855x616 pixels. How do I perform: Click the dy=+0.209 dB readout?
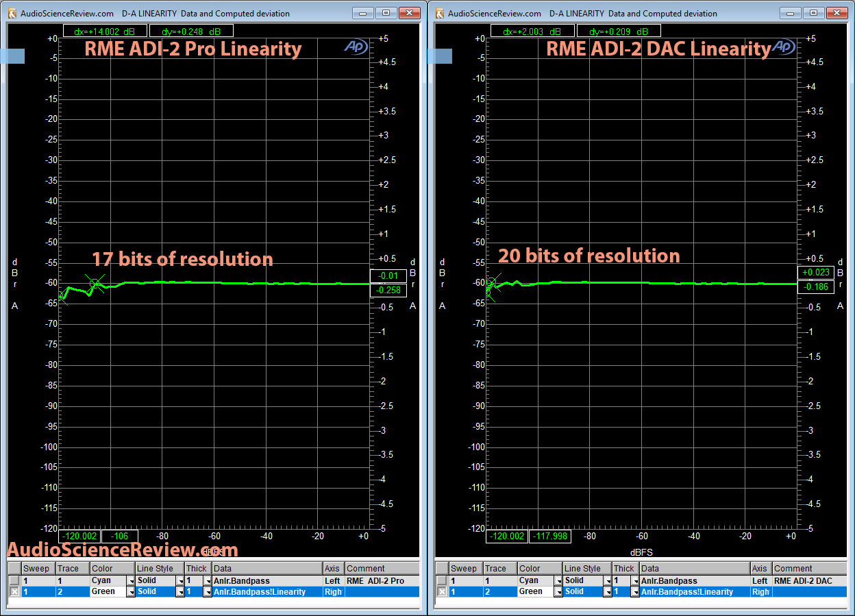(x=619, y=31)
